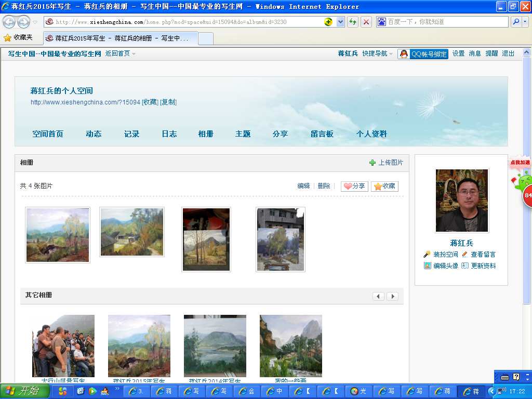The width and height of the screenshot is (532, 399).
Task: Open the first landscape painting thumbnail
Action: click(x=58, y=235)
